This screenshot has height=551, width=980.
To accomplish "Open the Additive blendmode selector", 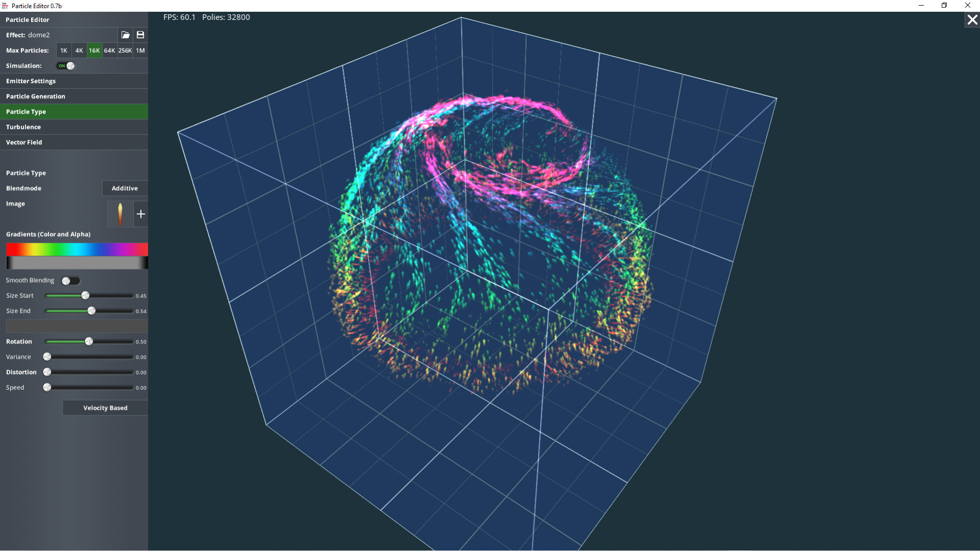I will click(x=124, y=188).
